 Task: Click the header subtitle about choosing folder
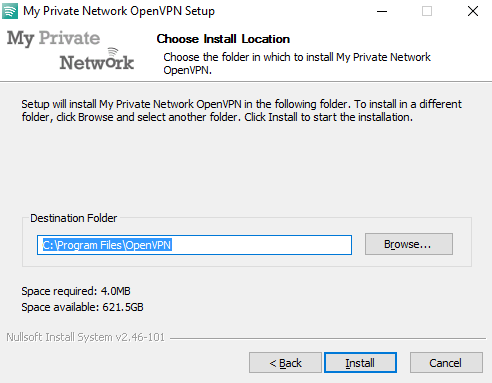pyautogui.click(x=297, y=63)
